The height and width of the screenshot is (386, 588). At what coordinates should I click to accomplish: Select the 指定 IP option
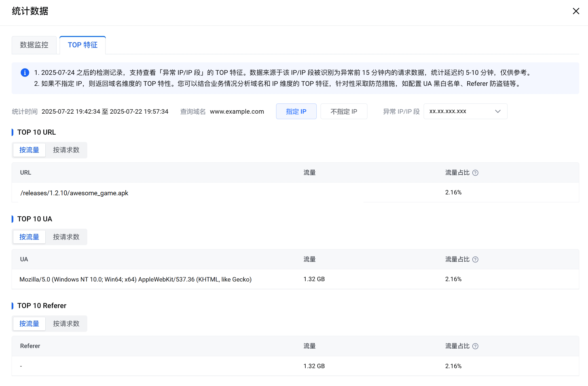click(x=296, y=111)
